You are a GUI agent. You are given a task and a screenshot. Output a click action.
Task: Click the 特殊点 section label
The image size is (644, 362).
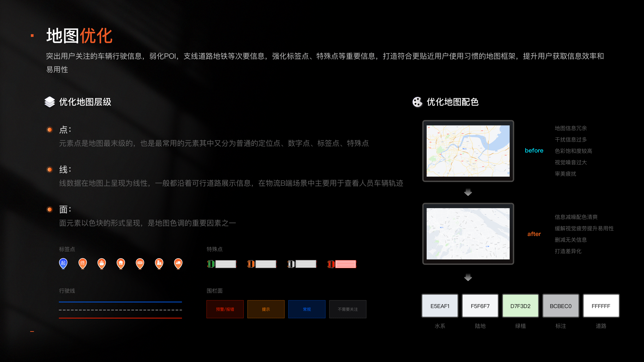click(x=214, y=249)
